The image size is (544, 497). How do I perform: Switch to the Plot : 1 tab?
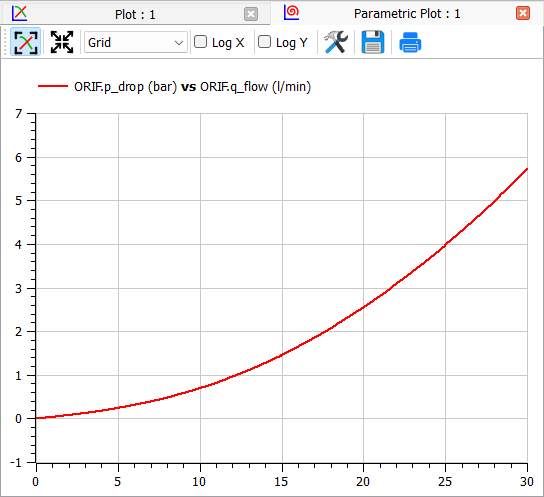[x=135, y=15]
